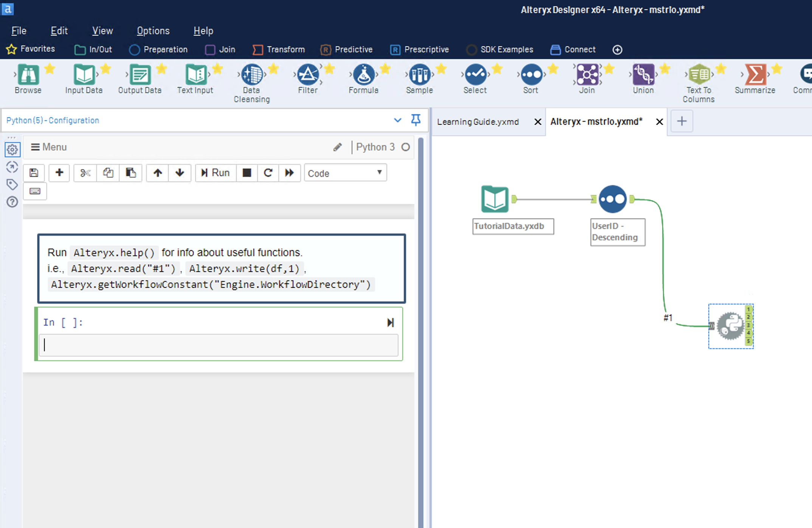Open a new workflow with the plus tab

click(x=682, y=121)
